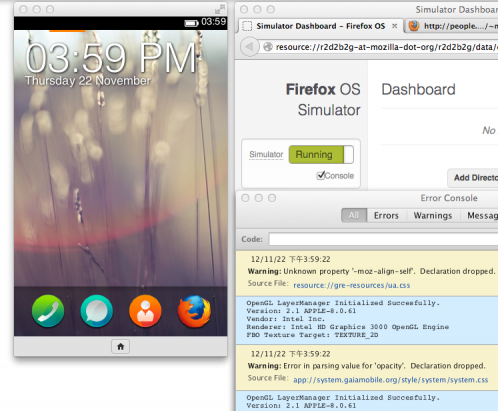Close the Simulator Dashboard tab

point(394,26)
